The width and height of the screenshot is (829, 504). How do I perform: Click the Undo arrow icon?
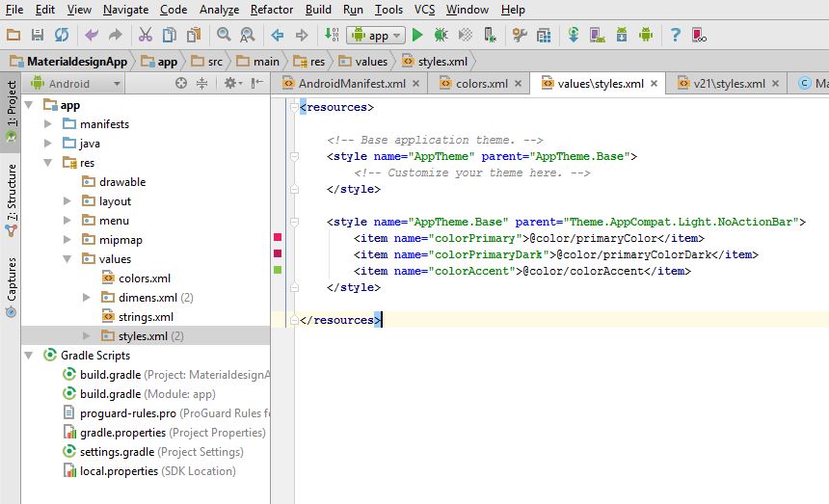[x=92, y=35]
